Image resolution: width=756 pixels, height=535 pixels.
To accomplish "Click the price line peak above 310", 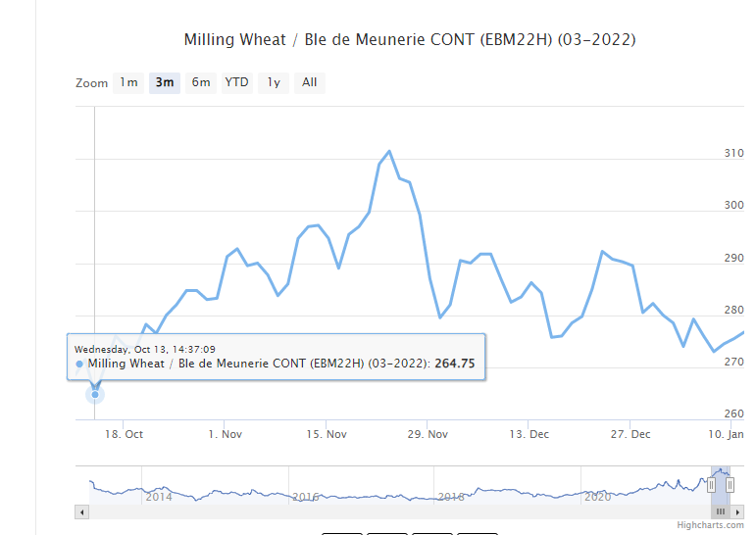I will [x=389, y=152].
